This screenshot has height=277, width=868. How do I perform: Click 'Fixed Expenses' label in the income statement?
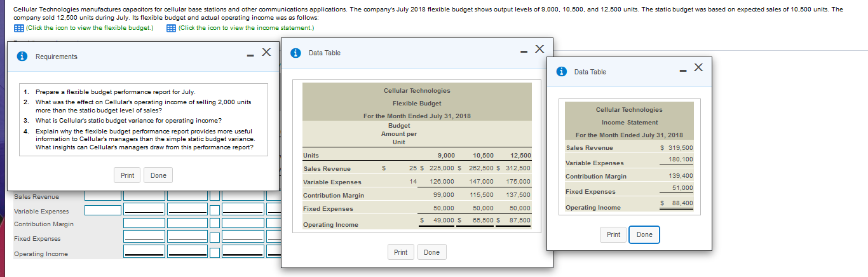[x=590, y=192]
